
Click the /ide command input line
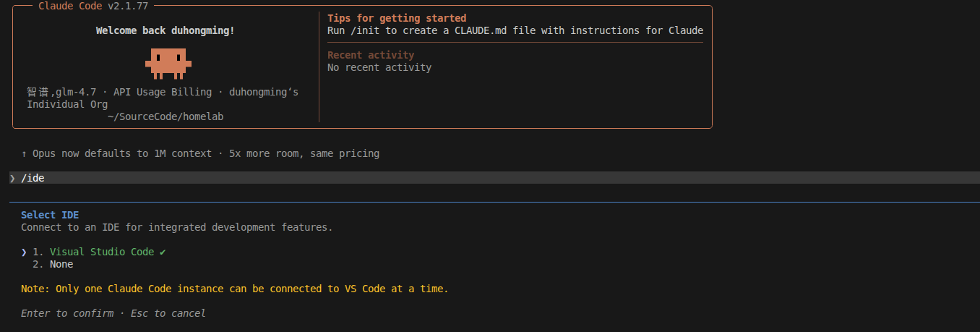pos(33,178)
